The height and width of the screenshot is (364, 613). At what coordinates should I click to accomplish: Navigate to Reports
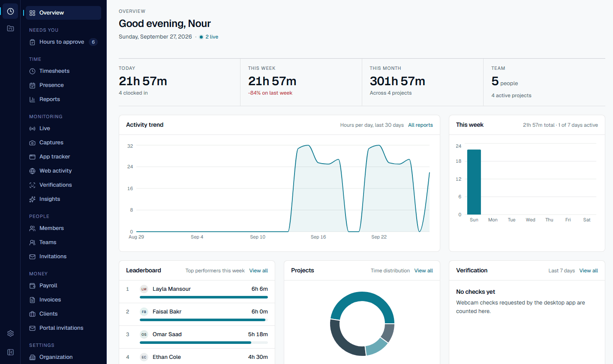pos(63,99)
